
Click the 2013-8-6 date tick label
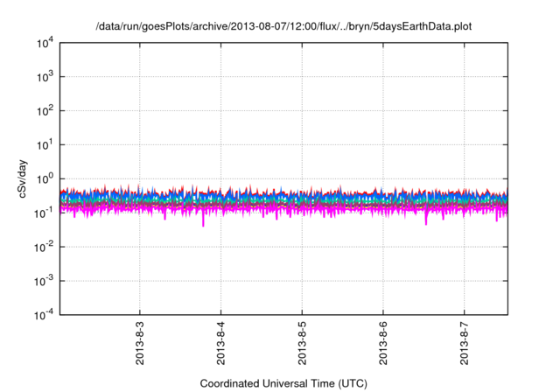point(383,343)
